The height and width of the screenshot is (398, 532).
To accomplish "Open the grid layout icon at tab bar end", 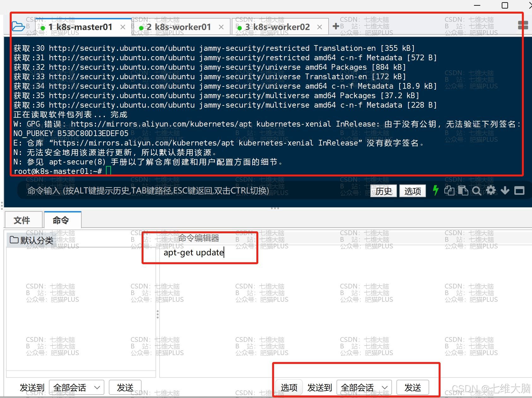I will [523, 25].
